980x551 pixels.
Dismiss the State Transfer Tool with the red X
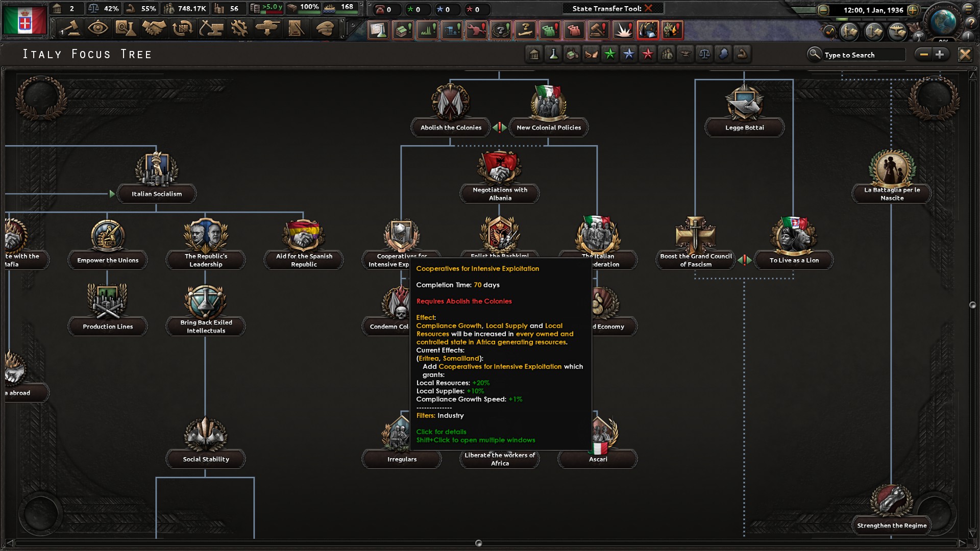649,8
